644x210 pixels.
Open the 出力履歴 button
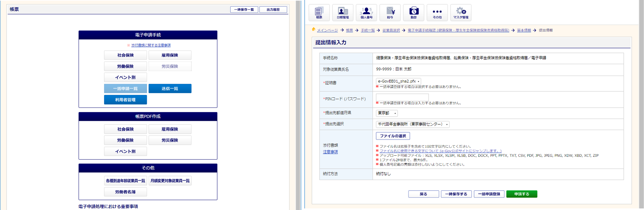point(273,10)
